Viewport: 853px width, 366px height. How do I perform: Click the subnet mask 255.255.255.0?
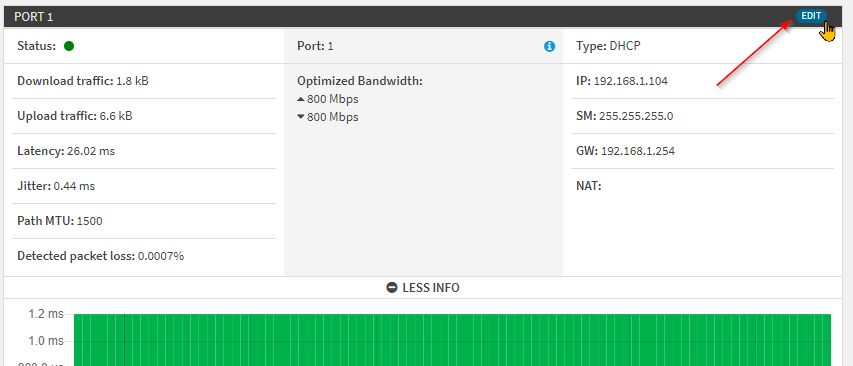(636, 116)
